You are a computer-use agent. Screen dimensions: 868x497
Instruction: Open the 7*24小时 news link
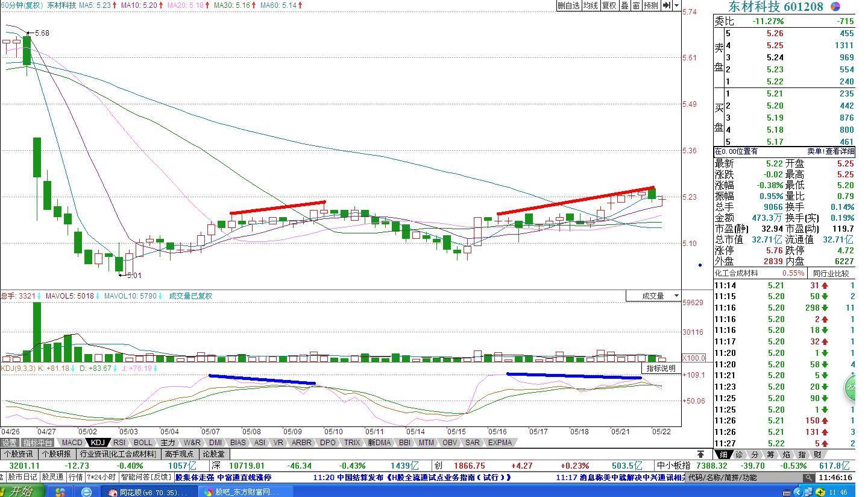102,477
